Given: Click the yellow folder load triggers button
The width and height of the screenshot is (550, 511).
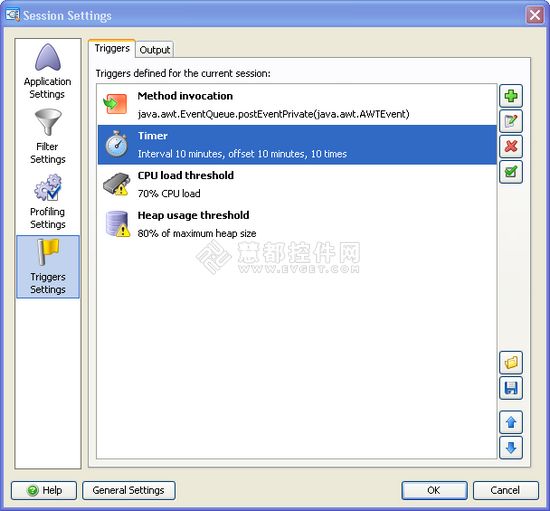Looking at the screenshot, I should point(511,362).
